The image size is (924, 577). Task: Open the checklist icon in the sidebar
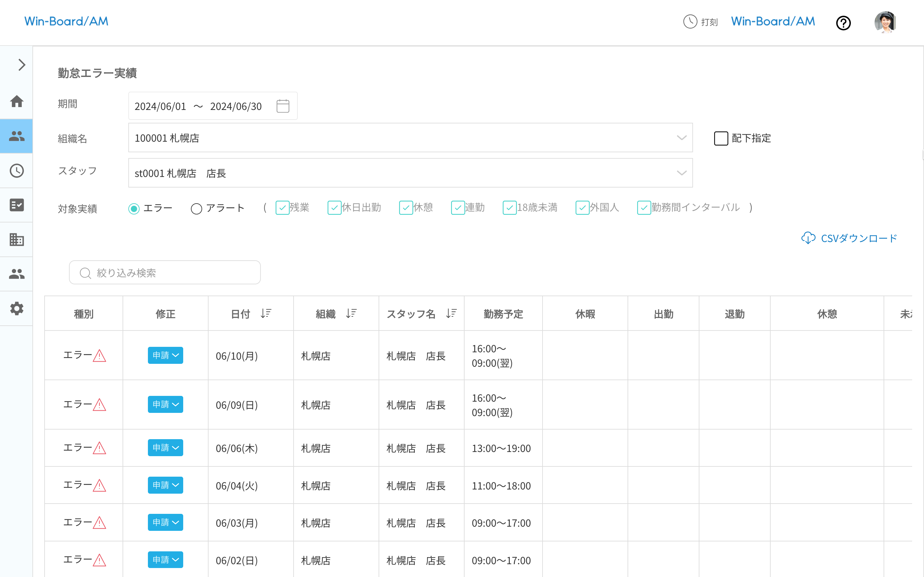tap(16, 205)
